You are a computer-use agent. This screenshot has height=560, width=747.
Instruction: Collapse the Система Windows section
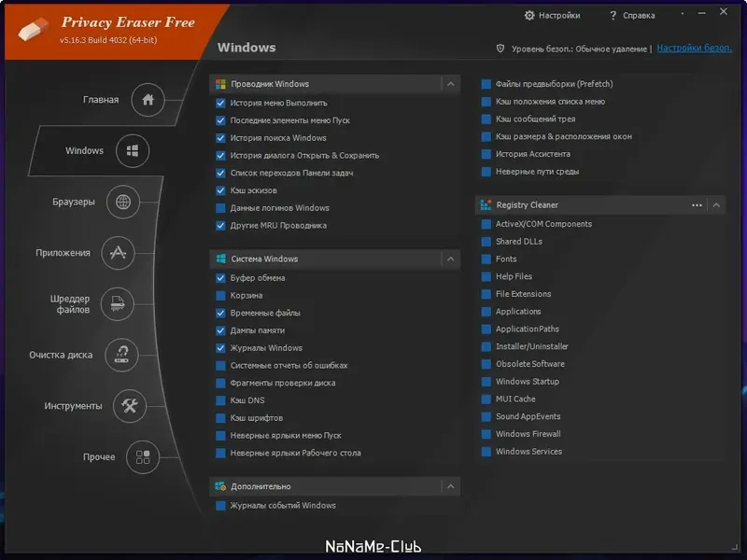tap(451, 259)
